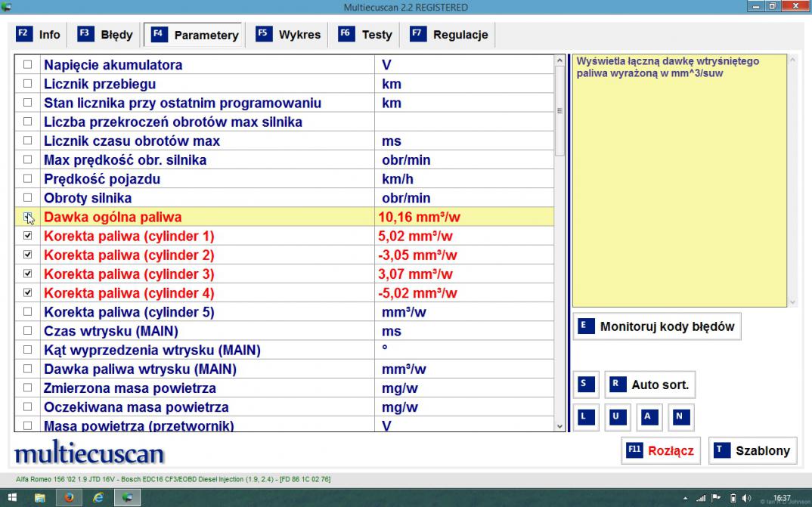Enable Liczba przekroczeń obrotów max silnika checkbox
The image size is (812, 507).
click(27, 122)
